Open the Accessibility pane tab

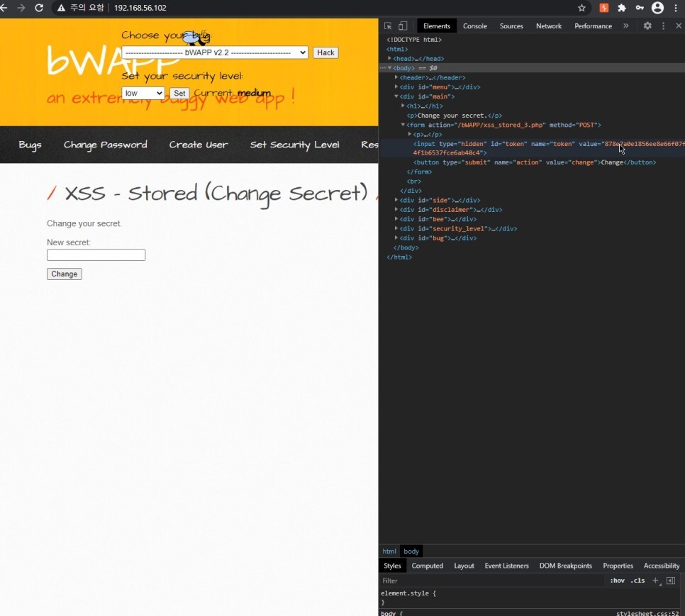(x=662, y=566)
